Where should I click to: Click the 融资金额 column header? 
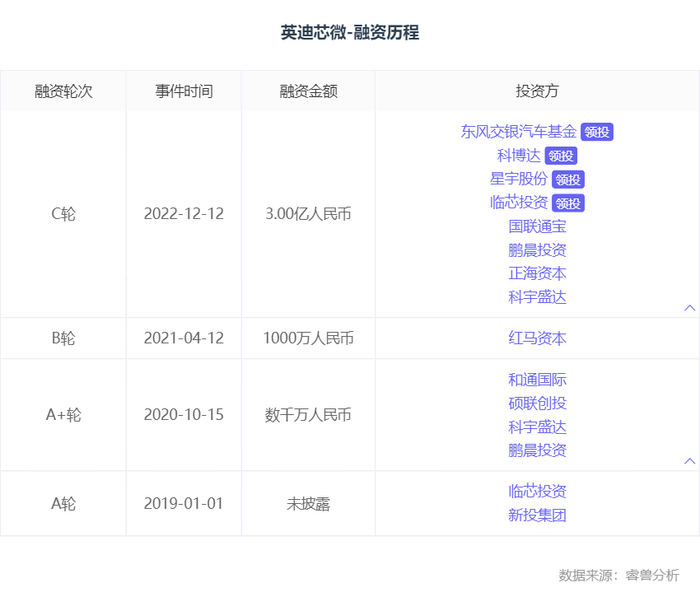click(308, 91)
